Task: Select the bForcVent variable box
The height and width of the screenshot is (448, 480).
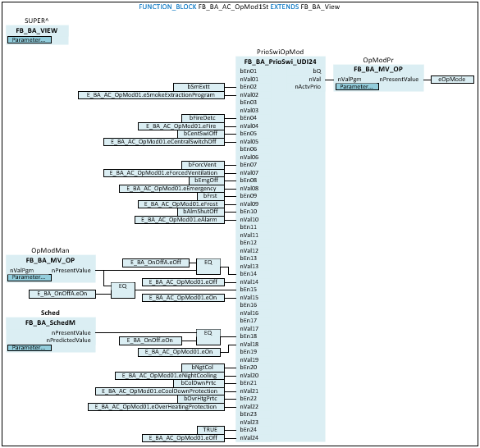Action: [203, 165]
